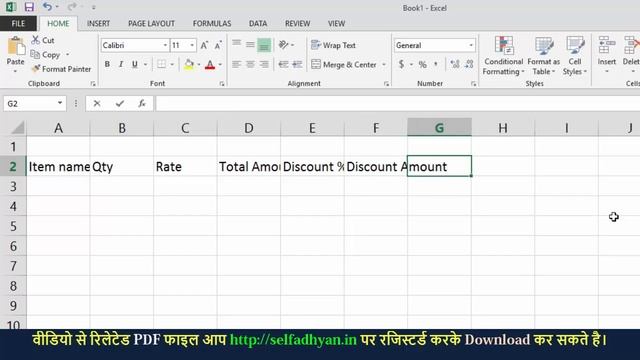640x360 pixels.
Task: Open Conditional Formatting menu
Action: pos(503,56)
